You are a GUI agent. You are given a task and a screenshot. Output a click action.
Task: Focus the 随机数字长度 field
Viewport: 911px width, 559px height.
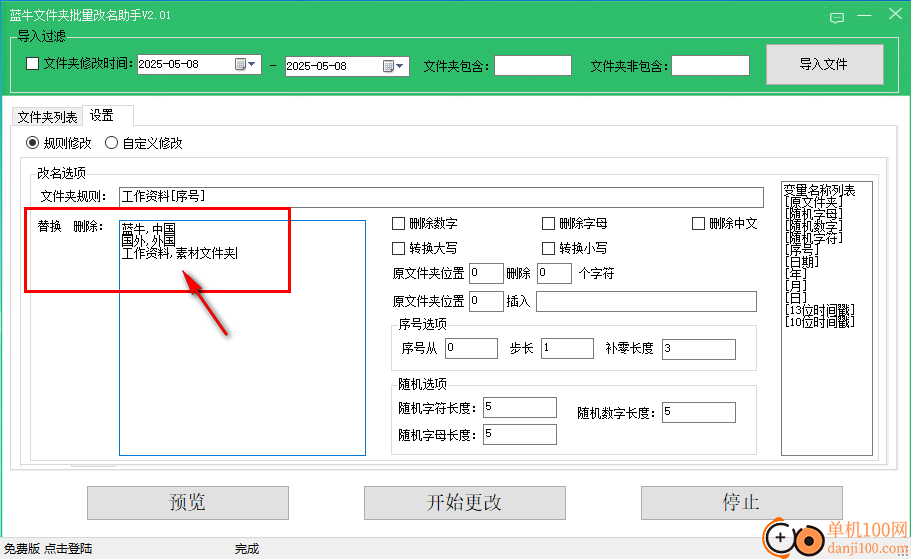click(698, 412)
